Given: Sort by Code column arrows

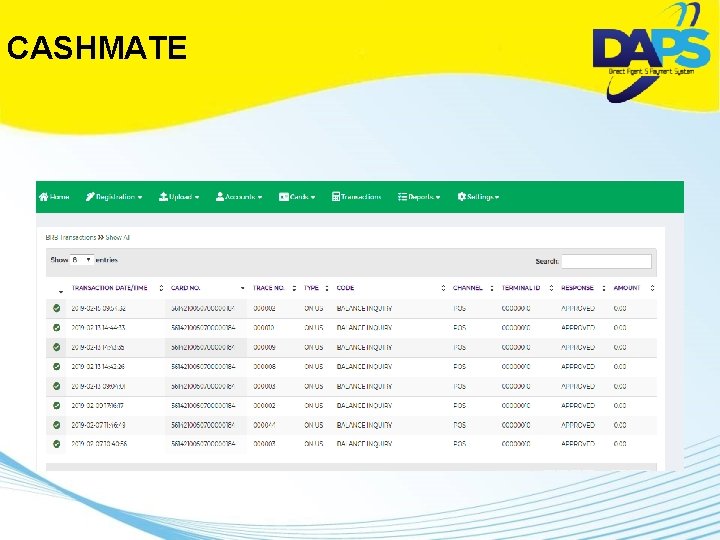Looking at the screenshot, I should [443, 288].
